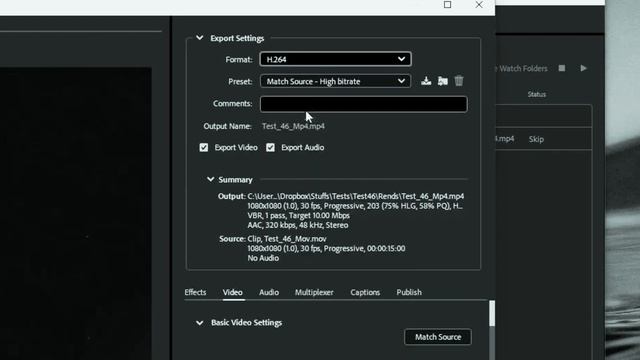640x360 pixels.
Task: Switch to the Effects tab
Action: pyautogui.click(x=195, y=292)
